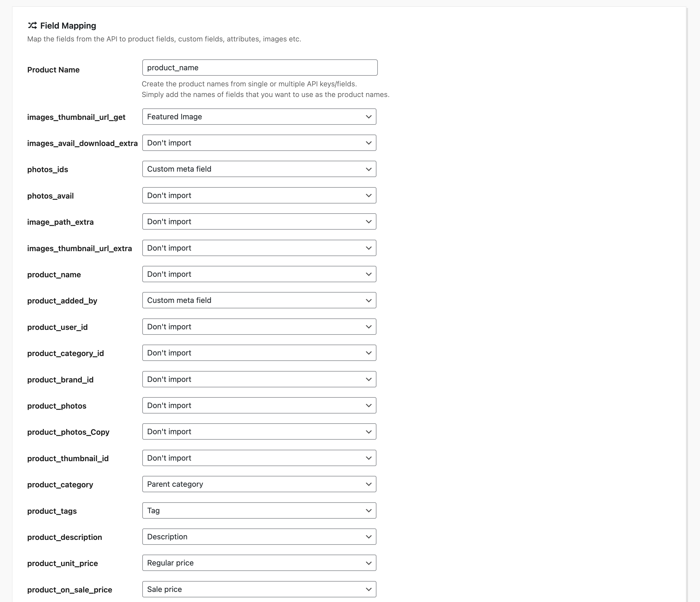
Task: Click the Field Mapping shuffle icon
Action: click(x=32, y=26)
